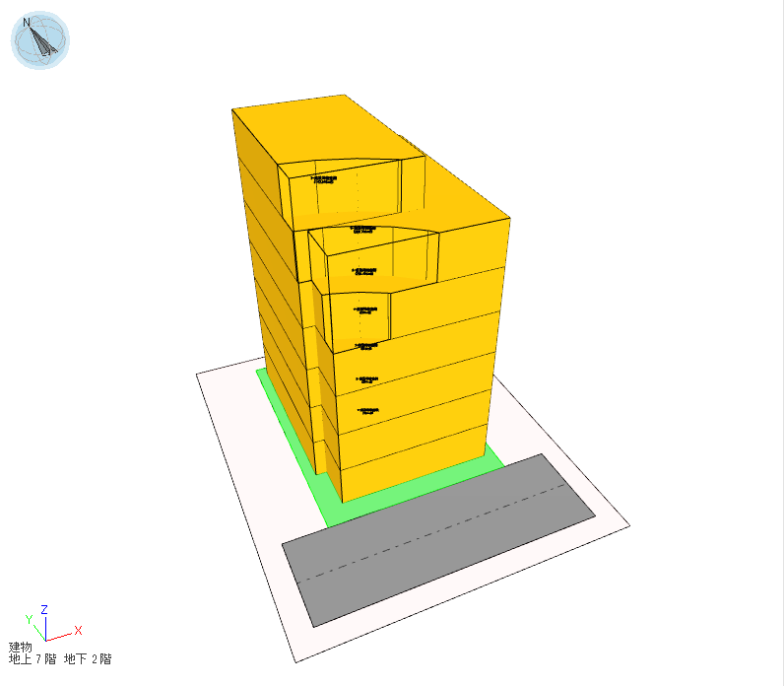
Task: Click the green Y axis label
Action: point(29,619)
